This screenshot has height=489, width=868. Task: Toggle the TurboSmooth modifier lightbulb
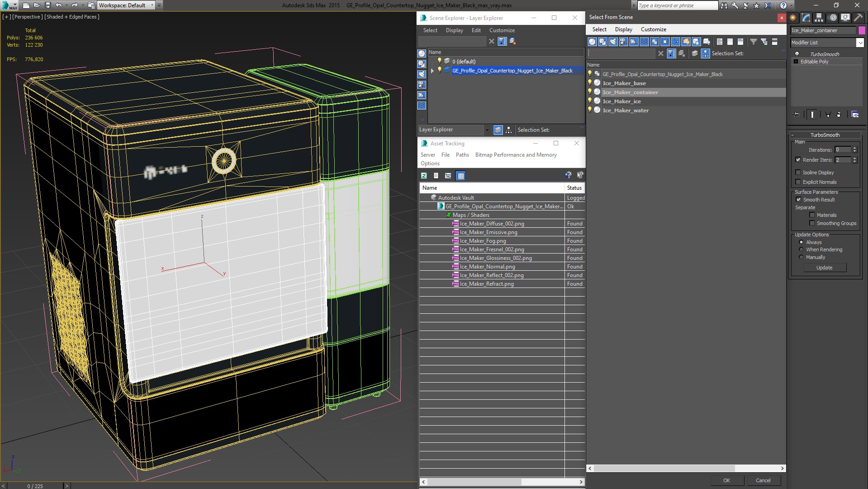797,54
